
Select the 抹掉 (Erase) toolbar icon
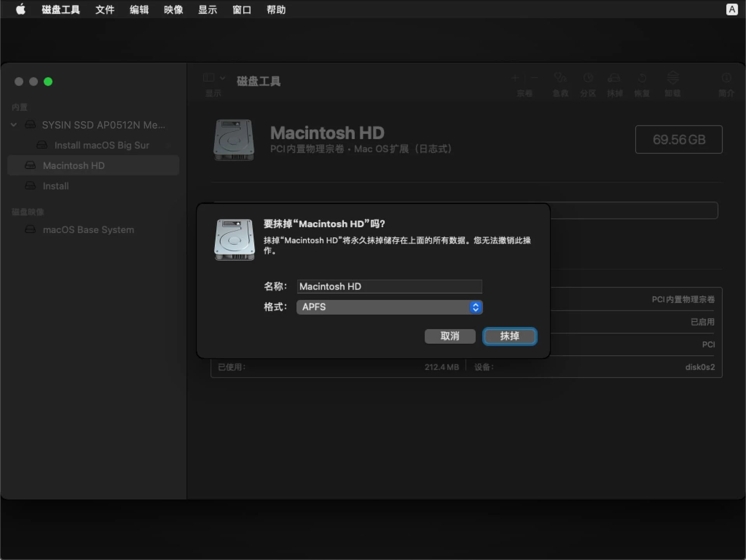tap(615, 83)
